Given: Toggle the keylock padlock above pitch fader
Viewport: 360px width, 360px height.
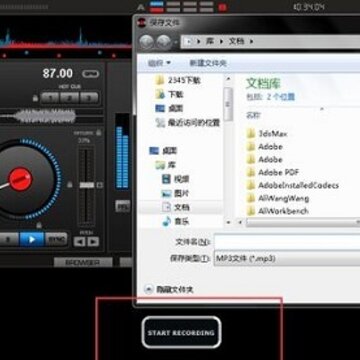Looking at the screenshot, I should 98,133.
